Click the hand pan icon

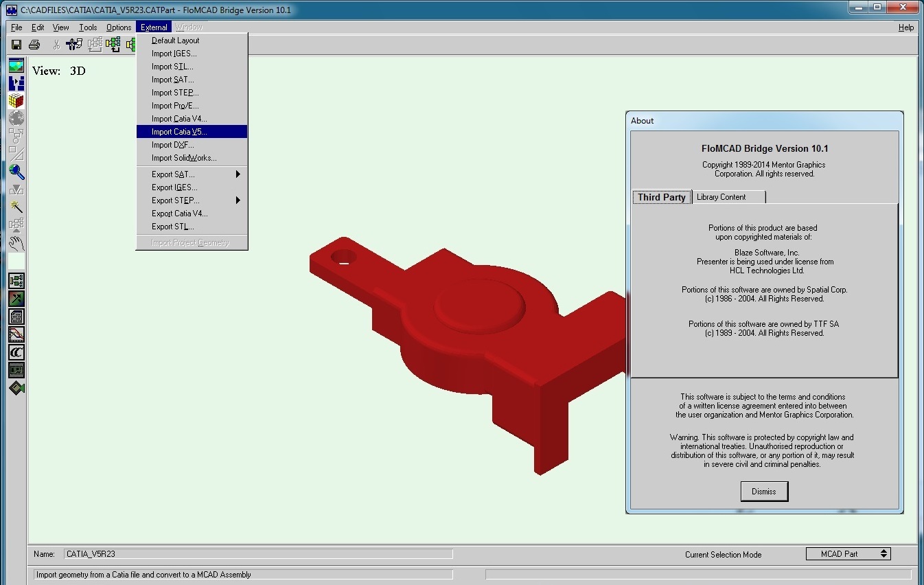pyautogui.click(x=16, y=243)
